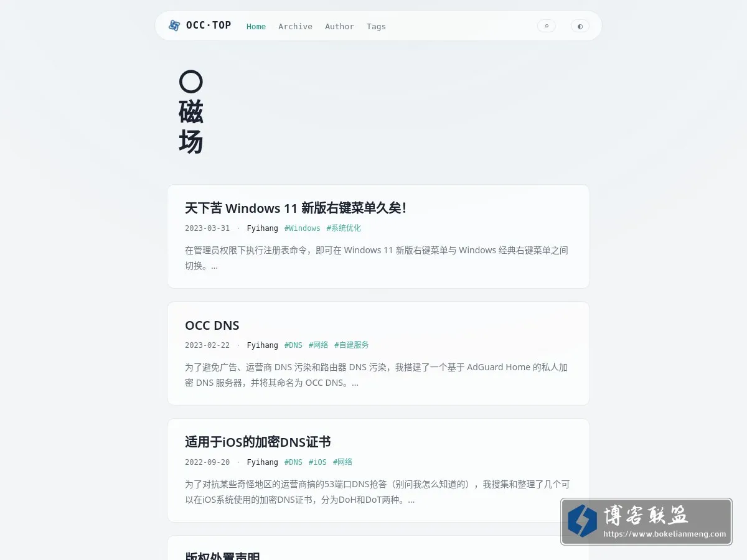This screenshot has height=560, width=747.
Task: Select #DNS tag on OCC DNS post
Action: 293,345
